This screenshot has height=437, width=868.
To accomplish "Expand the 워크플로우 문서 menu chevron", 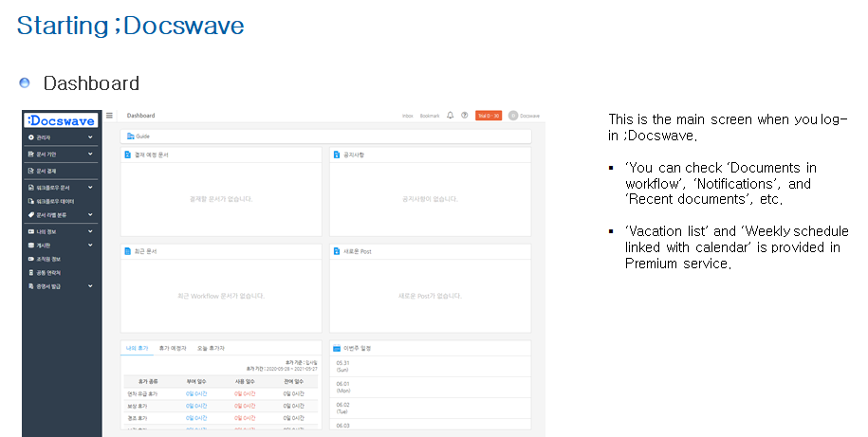I will coord(90,188).
